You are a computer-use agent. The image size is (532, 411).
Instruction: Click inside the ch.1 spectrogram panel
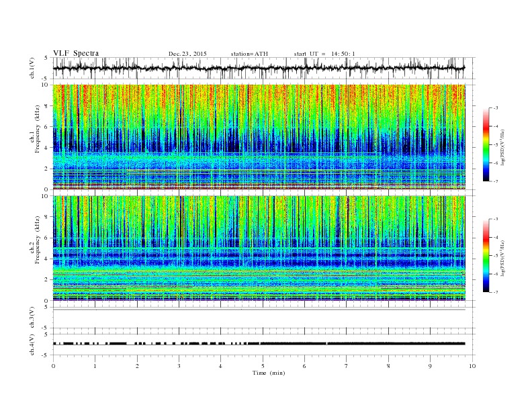(x=259, y=137)
